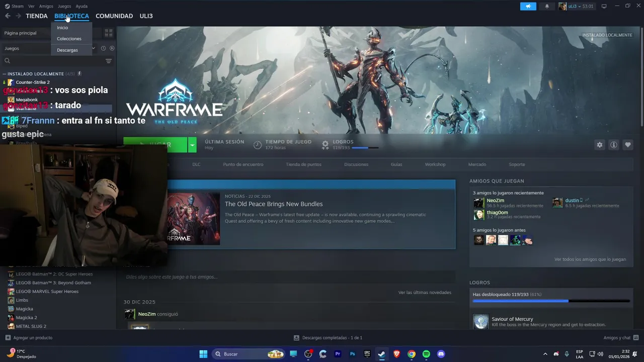Open the COMUNIDAD tab
644x362 pixels.
pyautogui.click(x=114, y=16)
